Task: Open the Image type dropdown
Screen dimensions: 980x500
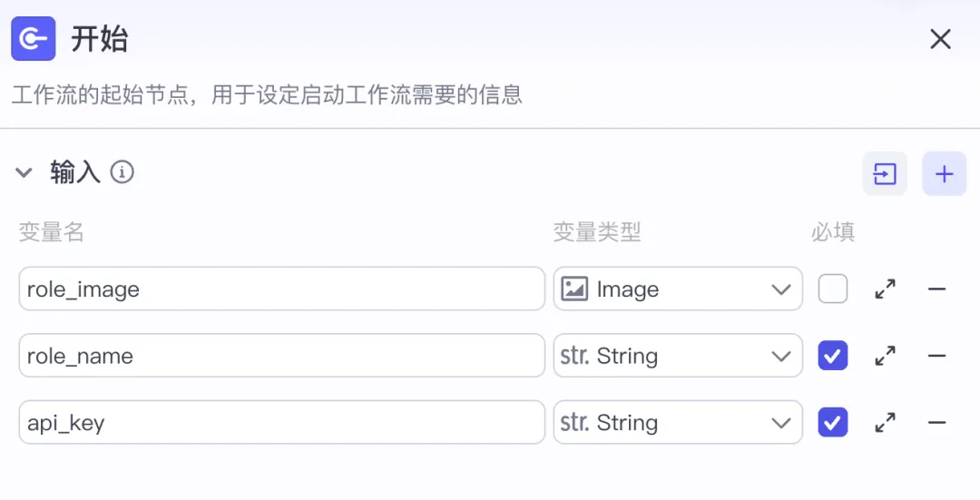Action: 678,289
